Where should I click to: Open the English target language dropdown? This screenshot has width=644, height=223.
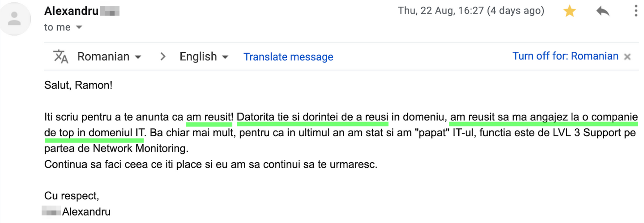point(204,57)
